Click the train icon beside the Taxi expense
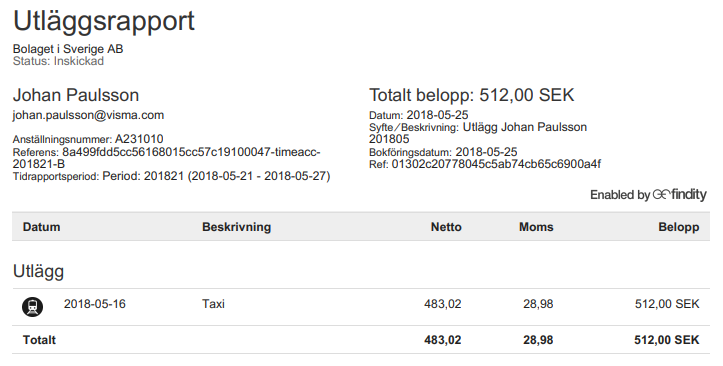Image resolution: width=723 pixels, height=366 pixels. [32, 307]
